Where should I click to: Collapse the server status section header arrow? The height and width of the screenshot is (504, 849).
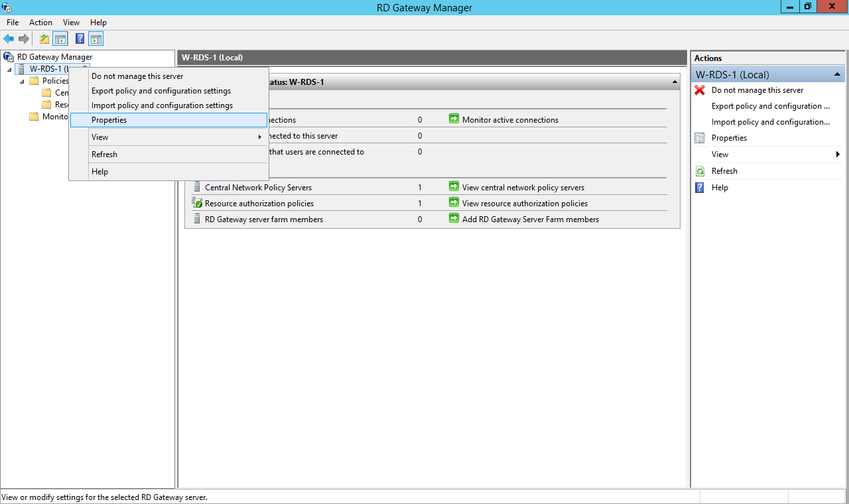pyautogui.click(x=675, y=82)
